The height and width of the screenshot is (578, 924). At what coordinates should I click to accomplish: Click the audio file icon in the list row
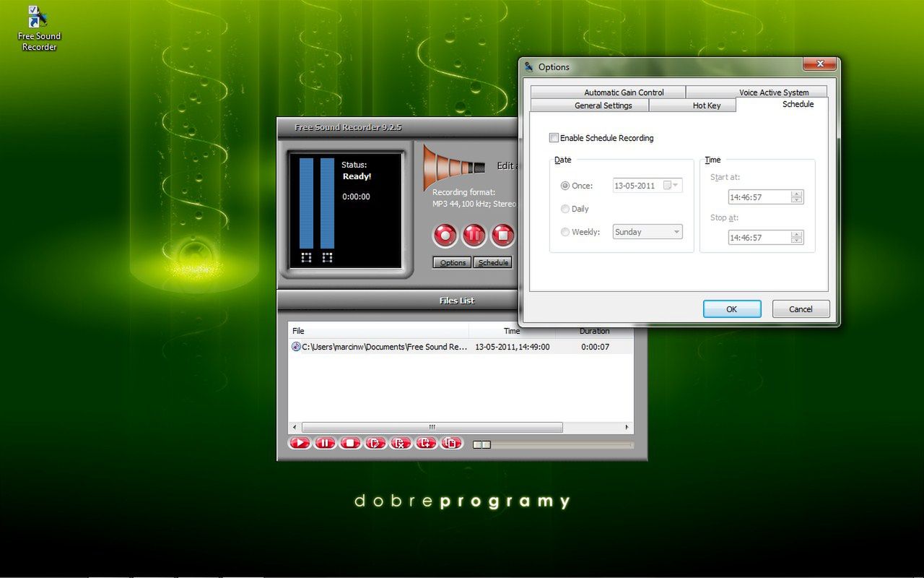(x=296, y=347)
